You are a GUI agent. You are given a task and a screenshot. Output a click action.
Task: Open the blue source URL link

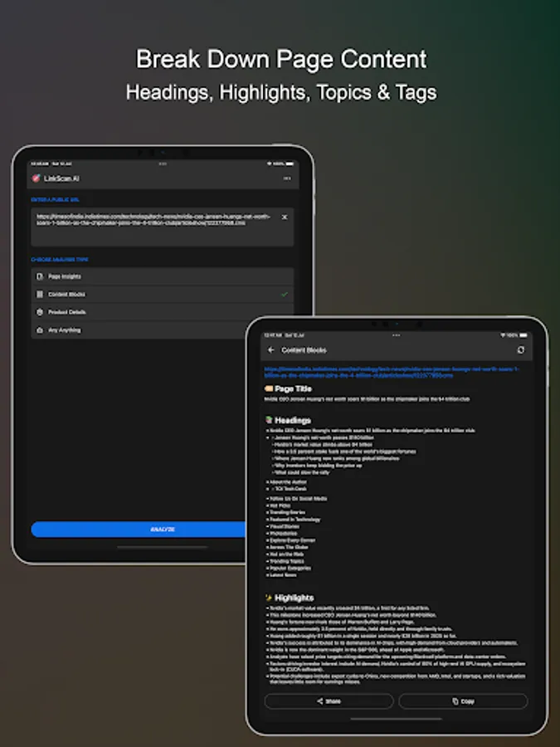[x=392, y=372]
